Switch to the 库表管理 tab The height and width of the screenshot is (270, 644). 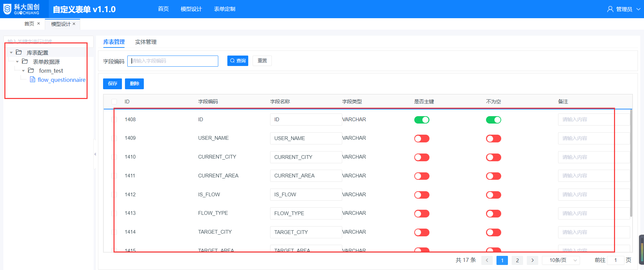tap(114, 42)
